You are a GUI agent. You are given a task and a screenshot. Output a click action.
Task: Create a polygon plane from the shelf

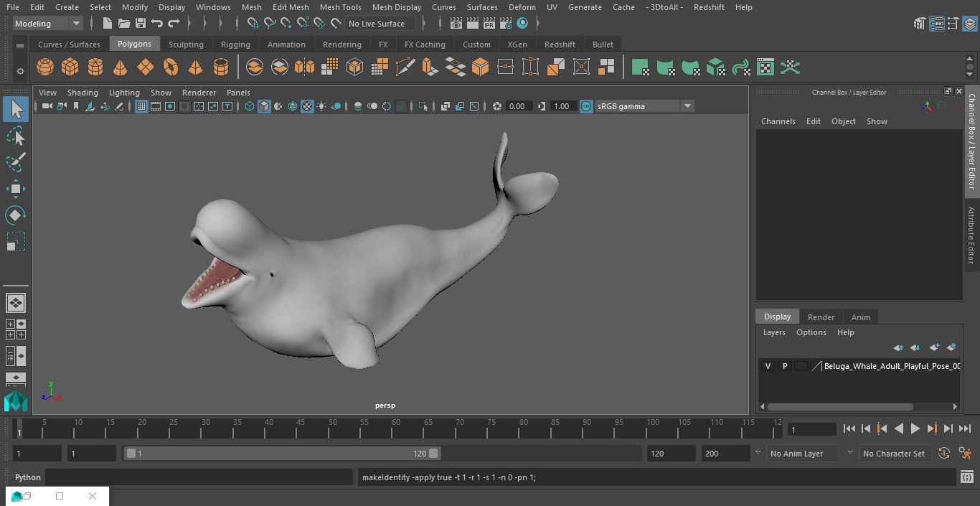pos(146,67)
